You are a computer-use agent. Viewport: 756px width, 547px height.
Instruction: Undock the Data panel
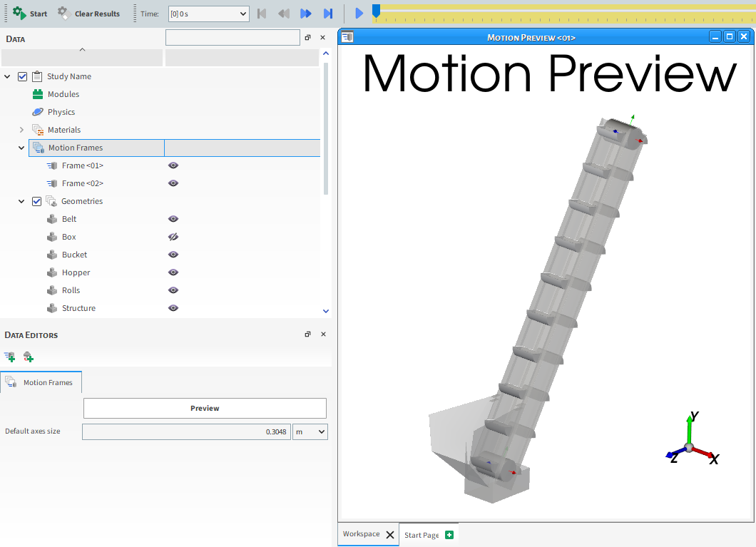[x=307, y=37]
